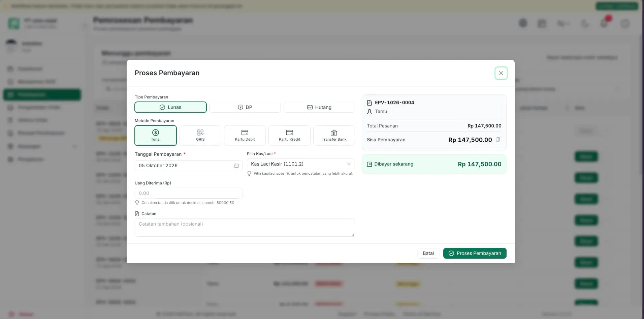The height and width of the screenshot is (319, 644).
Task: Close the Proses Pembayaran dialog
Action: [x=501, y=73]
